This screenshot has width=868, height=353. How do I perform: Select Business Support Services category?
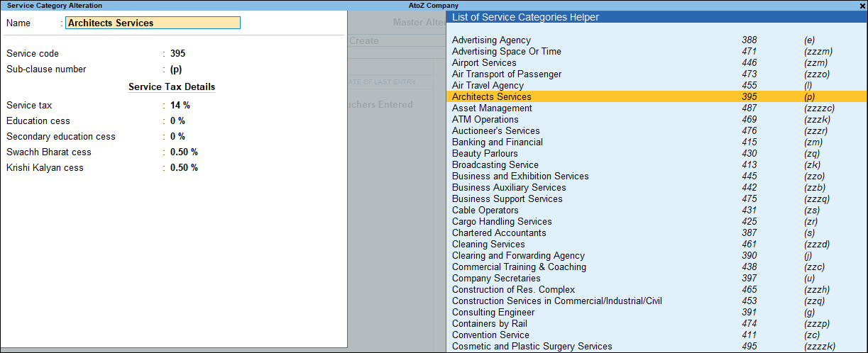click(x=657, y=198)
